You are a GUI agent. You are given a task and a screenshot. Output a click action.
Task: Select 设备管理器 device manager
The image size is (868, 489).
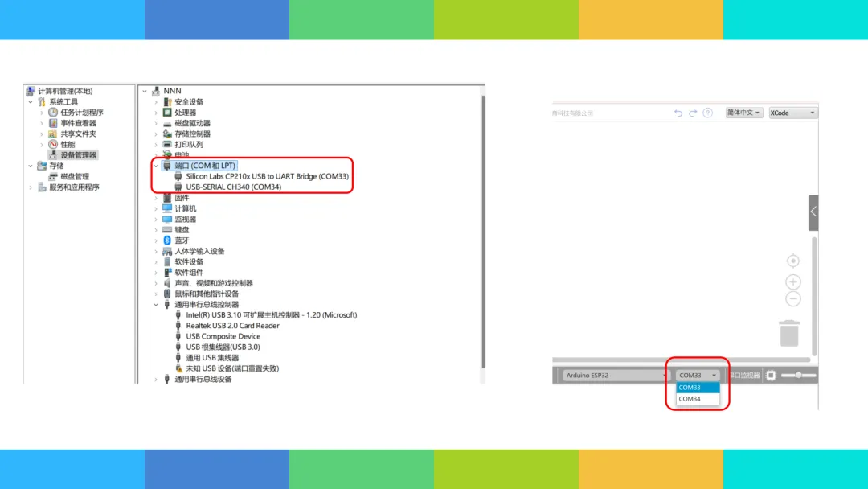pyautogui.click(x=78, y=155)
